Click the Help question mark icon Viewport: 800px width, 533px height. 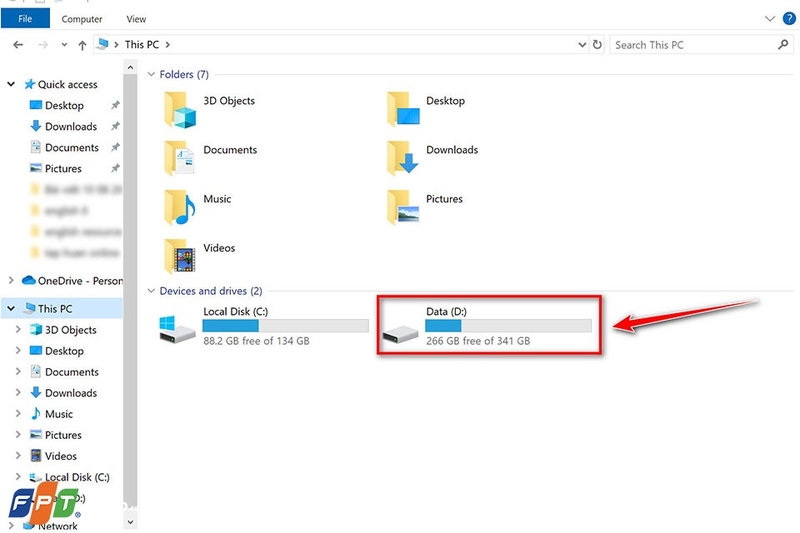(789, 18)
